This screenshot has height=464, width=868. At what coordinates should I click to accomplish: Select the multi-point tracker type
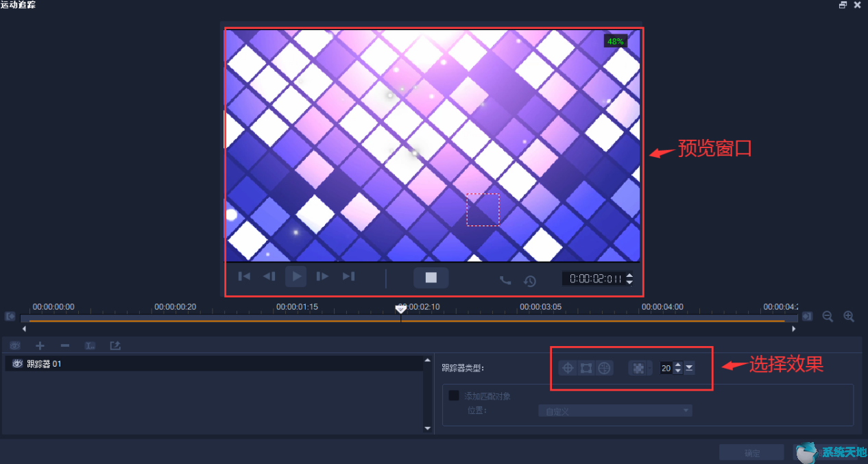pyautogui.click(x=603, y=368)
